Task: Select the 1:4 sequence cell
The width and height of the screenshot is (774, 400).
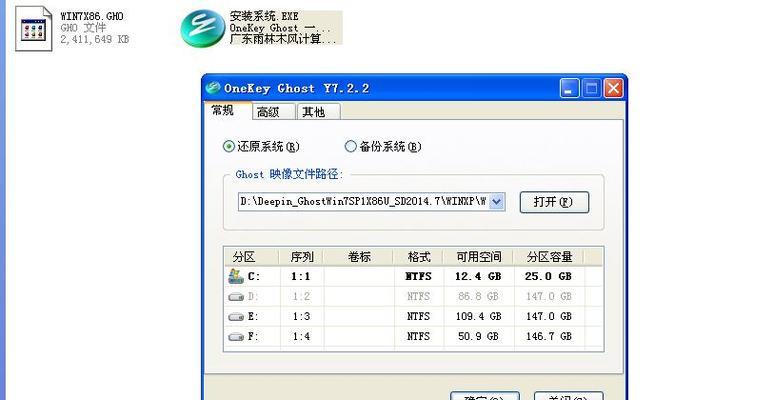Action: (301, 337)
